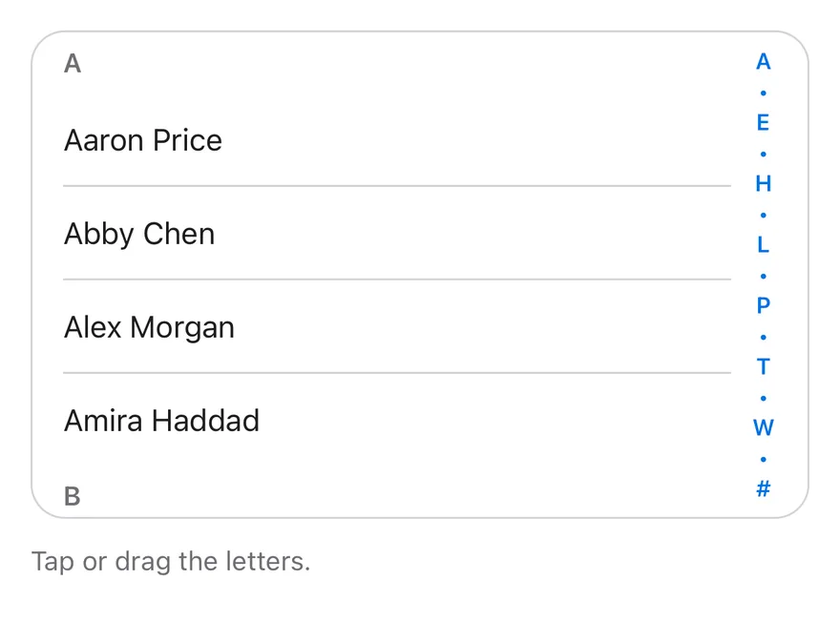The width and height of the screenshot is (840, 621).
Task: Tap the dot between H and L
Action: point(764,216)
